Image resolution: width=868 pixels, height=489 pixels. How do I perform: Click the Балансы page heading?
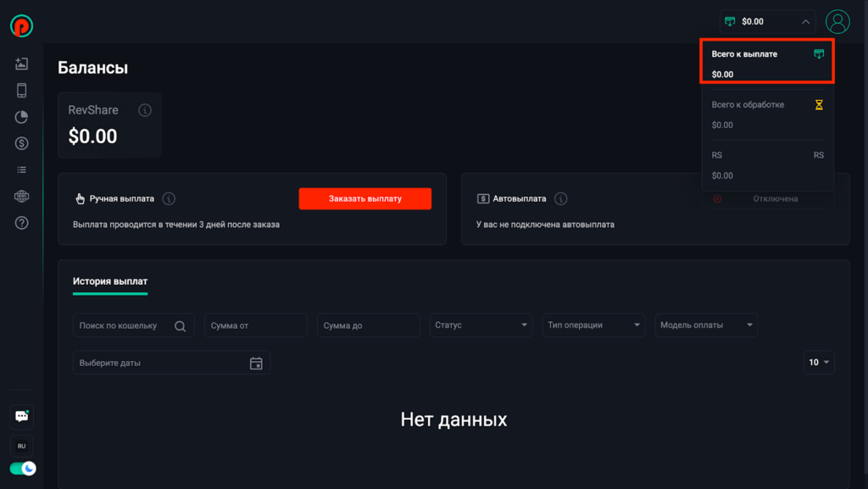coord(93,68)
